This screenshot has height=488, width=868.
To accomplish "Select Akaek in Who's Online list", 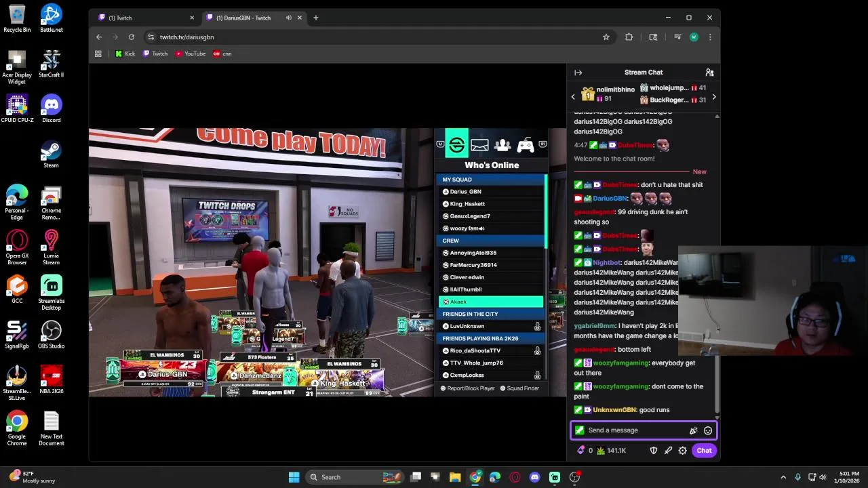I will (491, 302).
